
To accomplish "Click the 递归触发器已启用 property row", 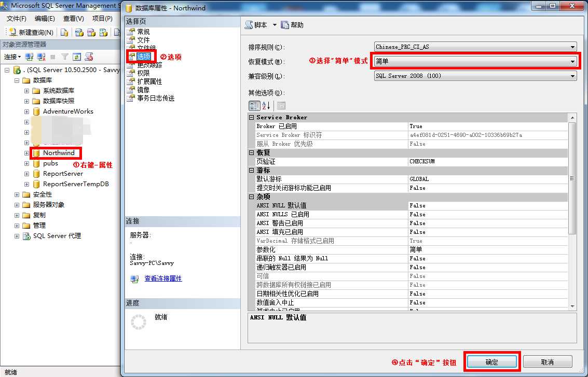I will (x=412, y=267).
